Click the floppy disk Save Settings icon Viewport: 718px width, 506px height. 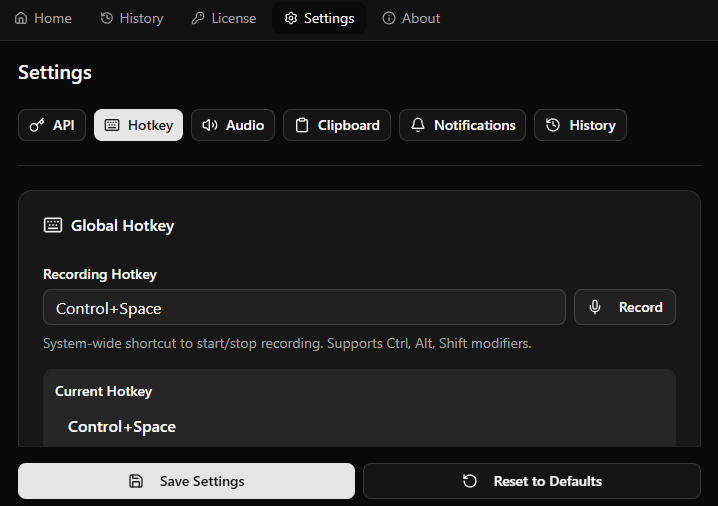tap(136, 481)
